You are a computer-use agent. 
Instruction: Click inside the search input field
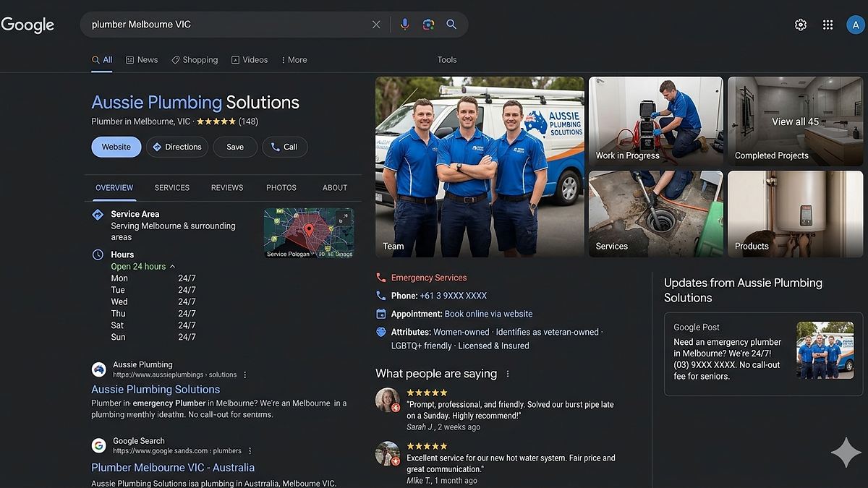pos(228,25)
